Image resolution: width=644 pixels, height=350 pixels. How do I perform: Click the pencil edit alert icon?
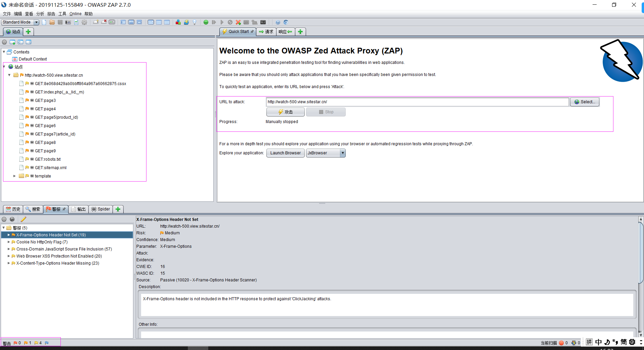tap(23, 219)
